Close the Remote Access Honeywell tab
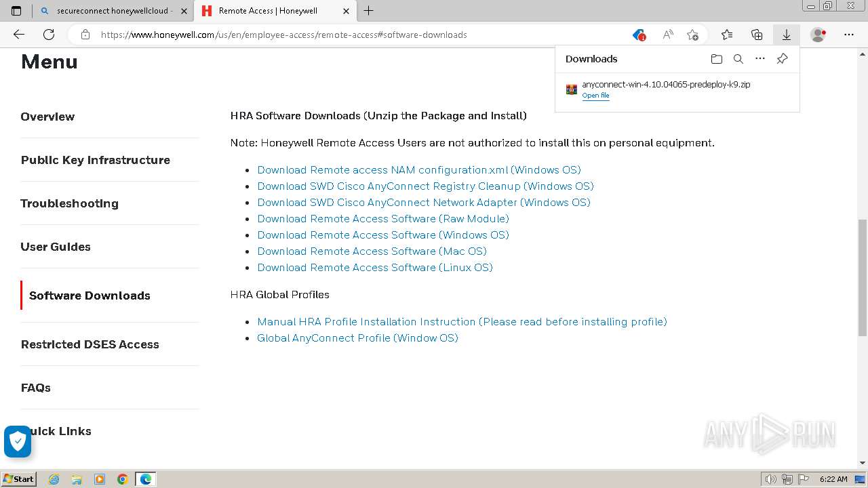This screenshot has width=868, height=488. click(x=346, y=11)
